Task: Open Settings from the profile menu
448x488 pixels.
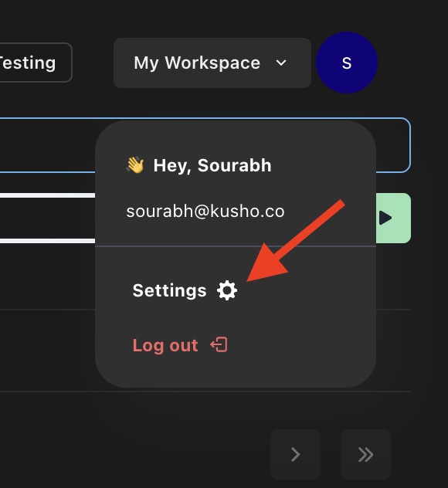Action: point(185,290)
